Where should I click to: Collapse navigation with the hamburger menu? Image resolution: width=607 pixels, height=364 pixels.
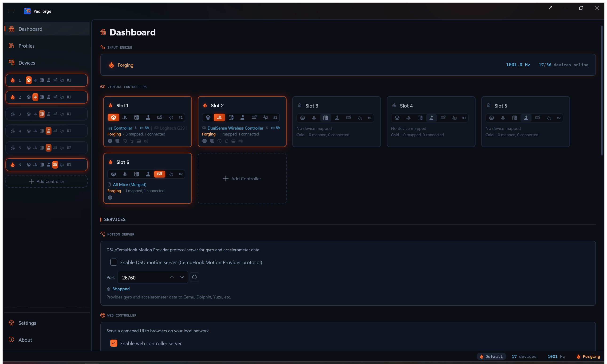(x=11, y=11)
